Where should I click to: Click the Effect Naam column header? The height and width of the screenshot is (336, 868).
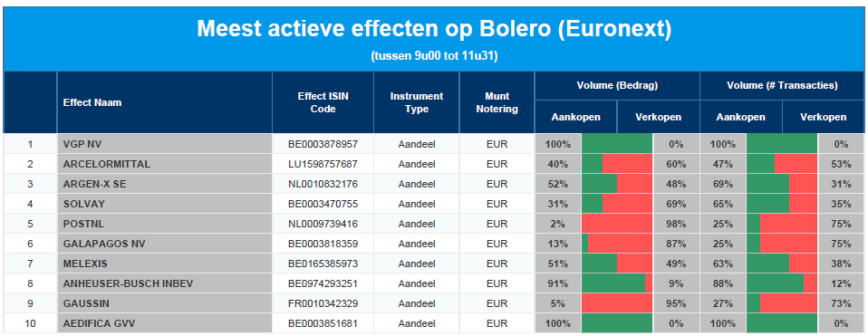point(92,102)
